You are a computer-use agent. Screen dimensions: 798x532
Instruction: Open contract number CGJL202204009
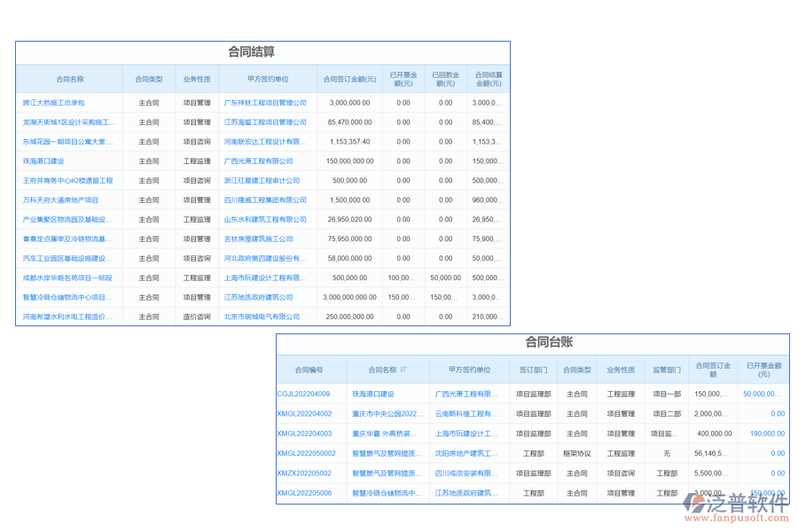click(x=303, y=394)
